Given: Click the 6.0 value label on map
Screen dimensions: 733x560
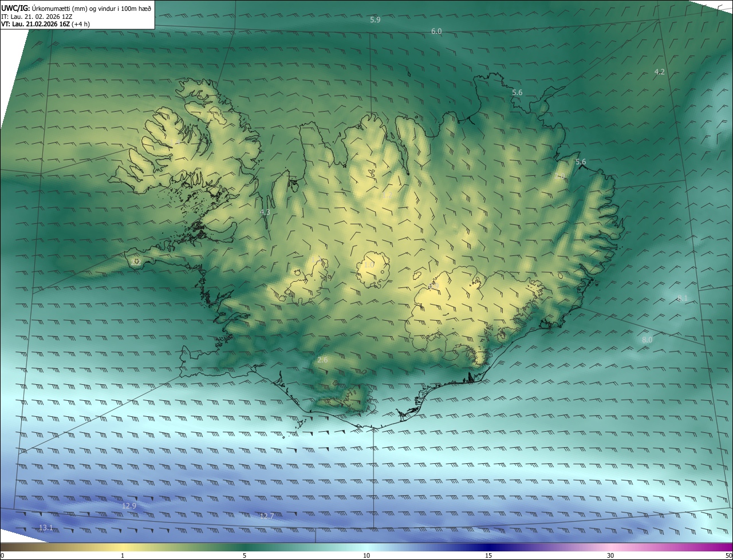Looking at the screenshot, I should click(436, 31).
